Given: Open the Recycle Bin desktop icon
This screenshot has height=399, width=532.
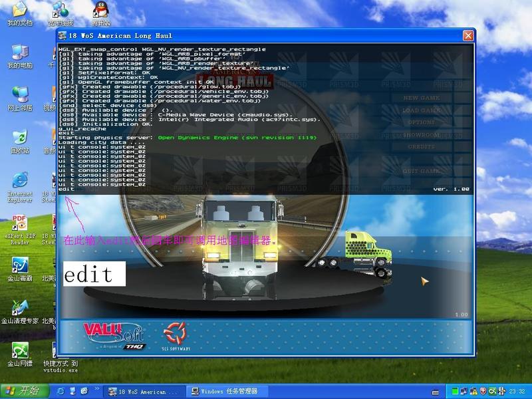Looking at the screenshot, I should click(19, 139).
